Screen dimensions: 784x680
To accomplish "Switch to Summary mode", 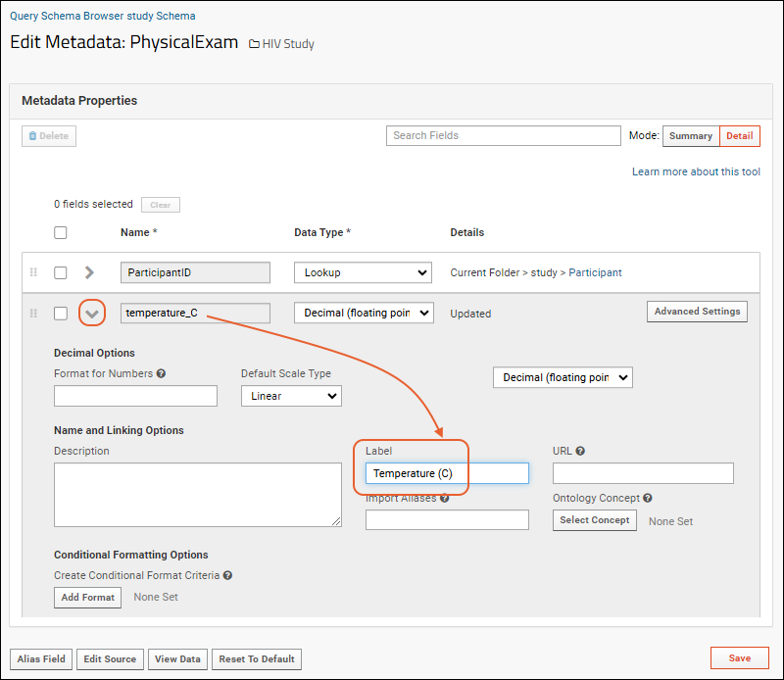I will [691, 136].
